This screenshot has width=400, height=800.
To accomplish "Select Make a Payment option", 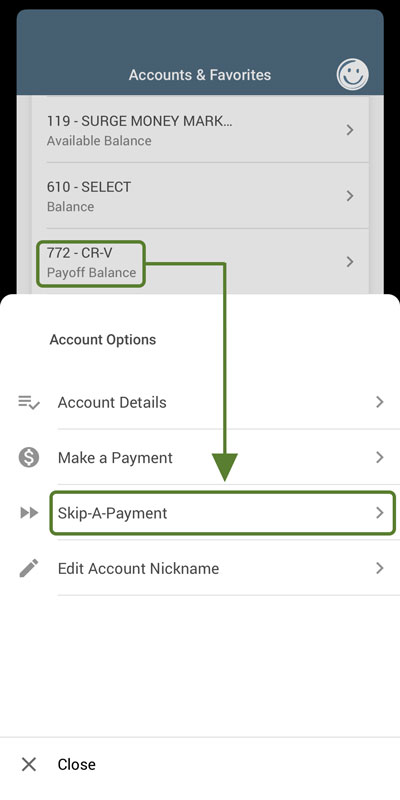I will point(200,458).
